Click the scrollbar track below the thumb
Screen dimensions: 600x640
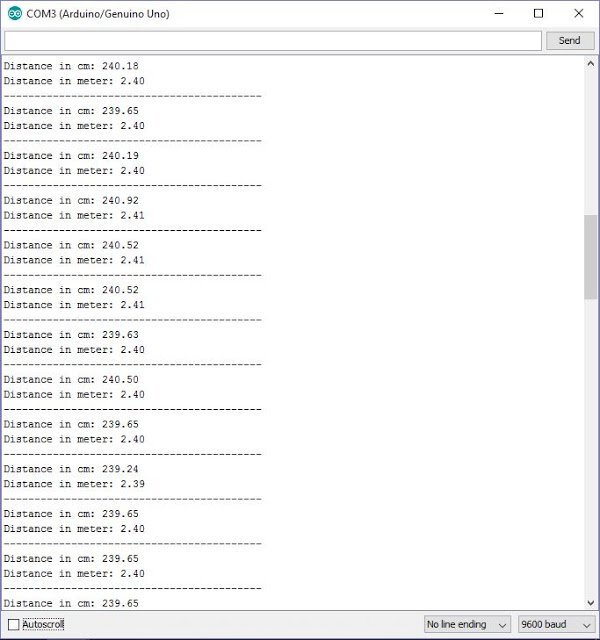coord(590,447)
